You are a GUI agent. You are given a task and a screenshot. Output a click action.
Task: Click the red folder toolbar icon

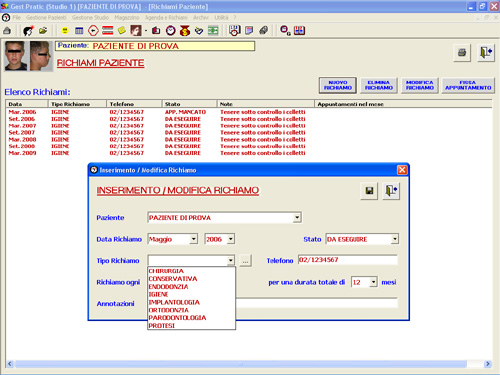point(156,31)
